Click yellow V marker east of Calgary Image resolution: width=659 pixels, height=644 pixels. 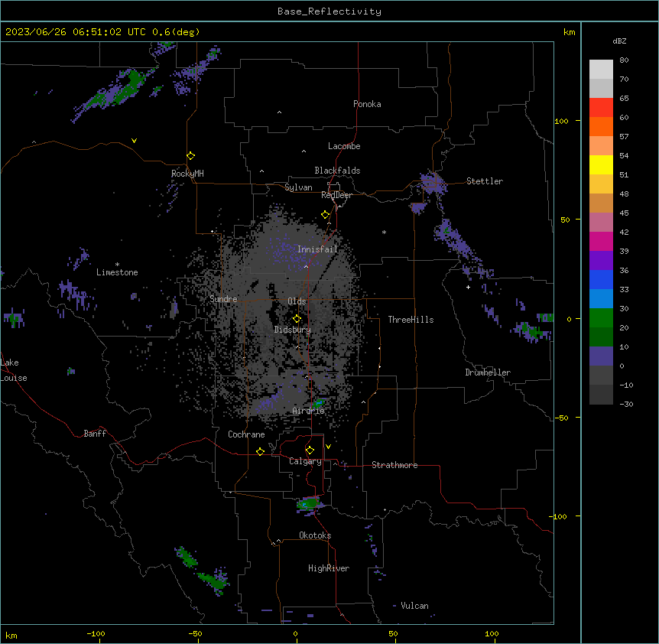click(328, 447)
